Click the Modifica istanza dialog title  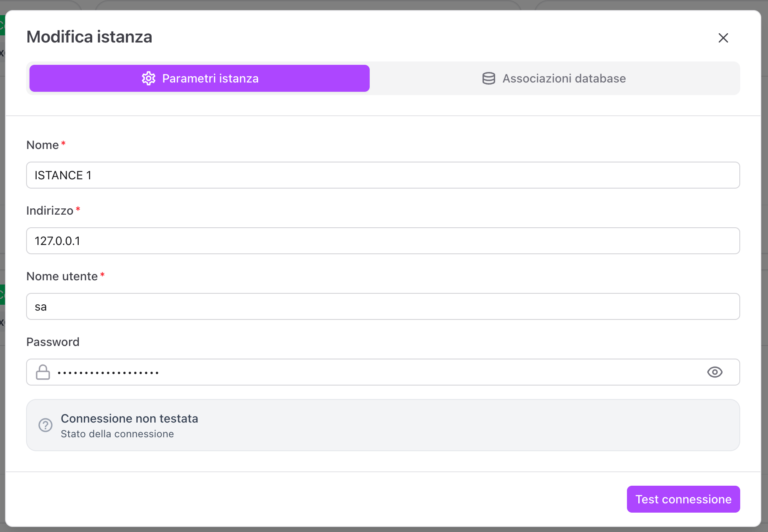tap(89, 37)
